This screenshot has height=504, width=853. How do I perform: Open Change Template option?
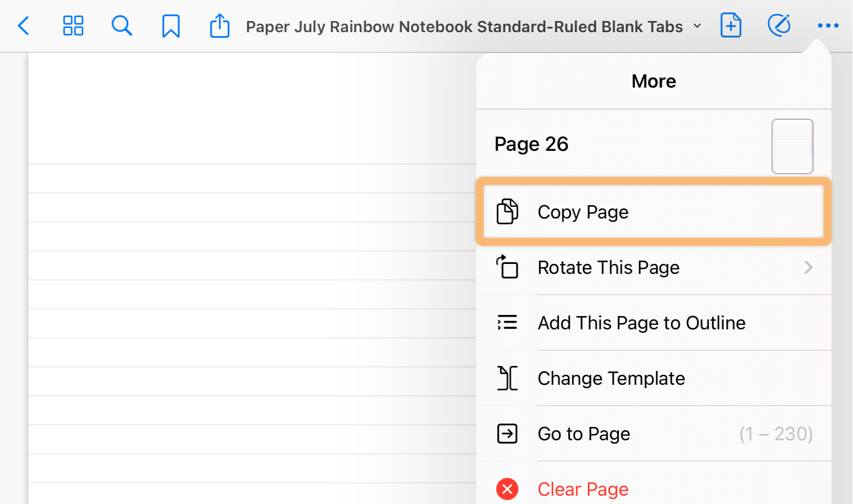coord(654,378)
